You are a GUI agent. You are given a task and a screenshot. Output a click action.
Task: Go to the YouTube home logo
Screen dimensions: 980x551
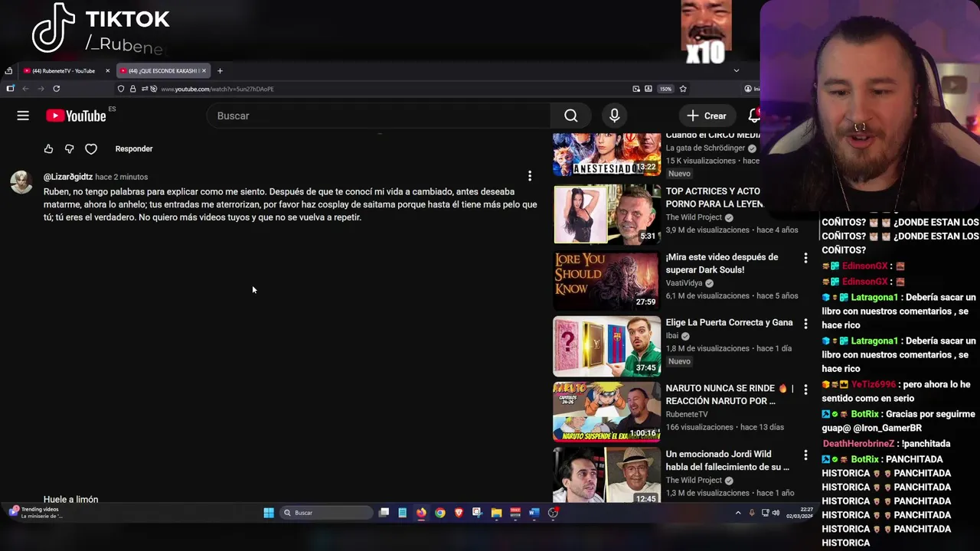76,116
